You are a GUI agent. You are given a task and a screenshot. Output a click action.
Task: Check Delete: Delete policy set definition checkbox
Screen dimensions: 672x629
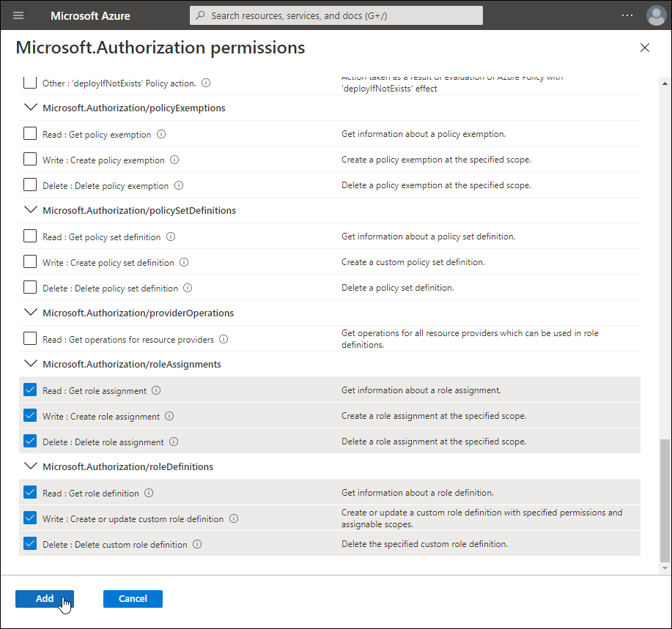click(30, 287)
